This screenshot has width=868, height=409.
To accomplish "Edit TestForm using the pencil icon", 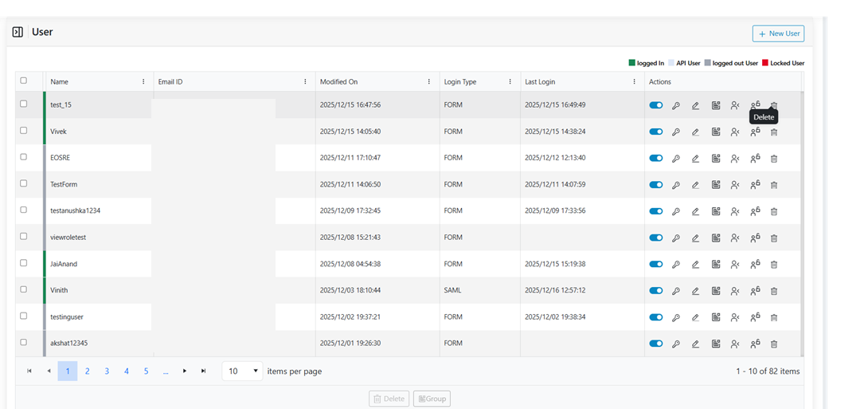I will pyautogui.click(x=695, y=185).
